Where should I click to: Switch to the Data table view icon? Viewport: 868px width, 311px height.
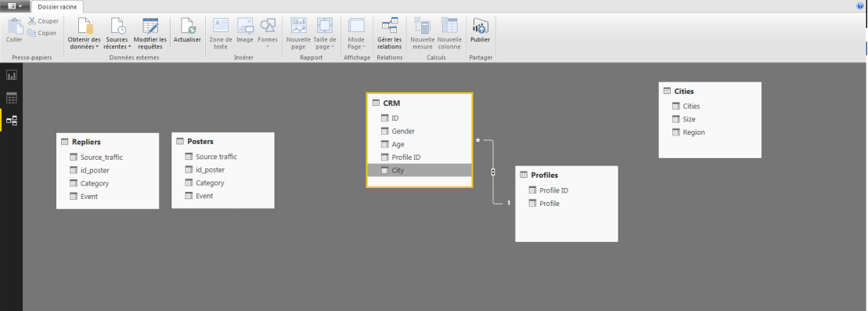coord(12,98)
